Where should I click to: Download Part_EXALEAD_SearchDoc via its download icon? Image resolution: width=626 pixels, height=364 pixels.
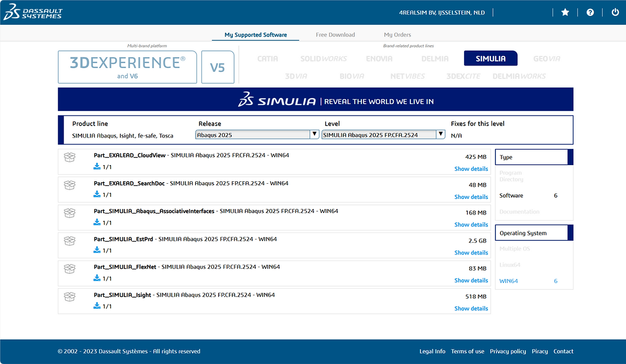(x=97, y=194)
